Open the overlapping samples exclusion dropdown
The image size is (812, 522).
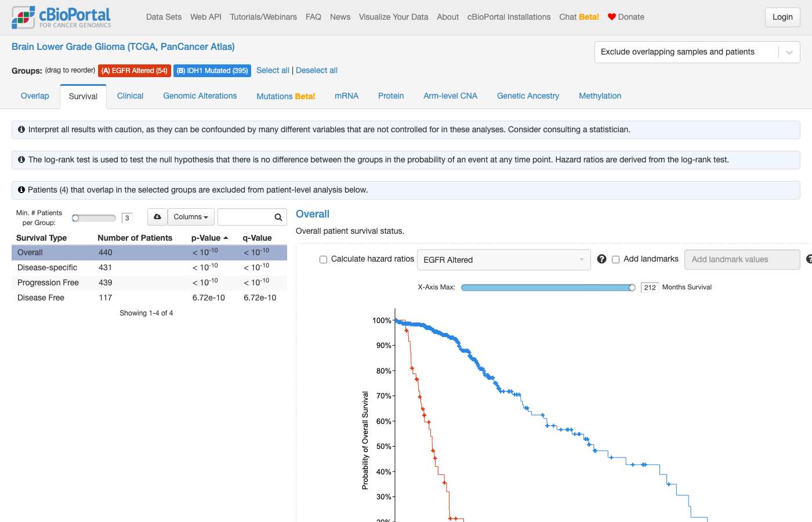697,52
